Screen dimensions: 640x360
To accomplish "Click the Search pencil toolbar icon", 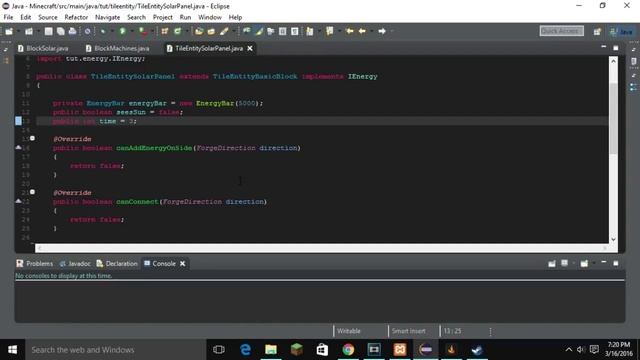I will pyautogui.click(x=224, y=31).
